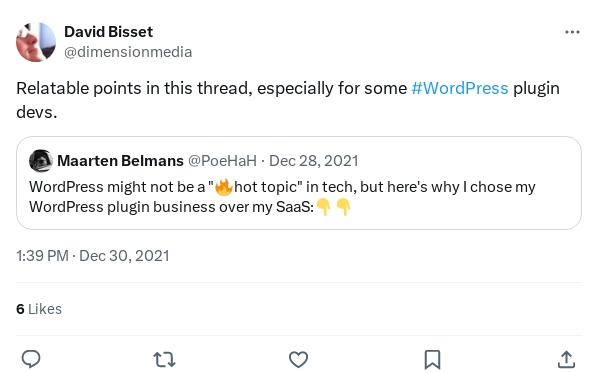Screen dimensions: 598x373
Task: Click the Maarten Belmans name in quote
Action: [121, 161]
